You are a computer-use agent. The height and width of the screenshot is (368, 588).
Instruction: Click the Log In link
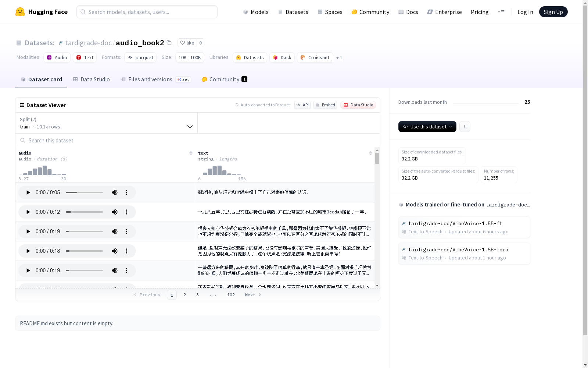tap(525, 12)
